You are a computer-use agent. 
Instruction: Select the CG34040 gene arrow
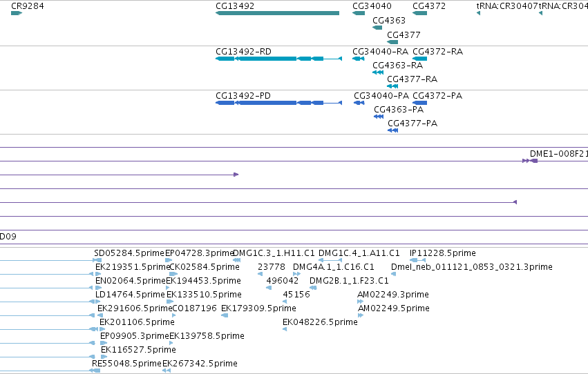point(359,13)
